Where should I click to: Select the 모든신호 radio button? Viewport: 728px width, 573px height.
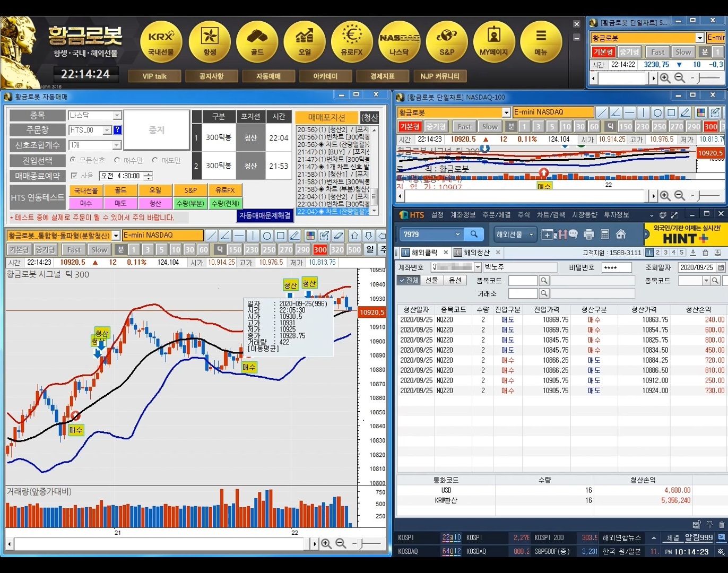click(73, 160)
